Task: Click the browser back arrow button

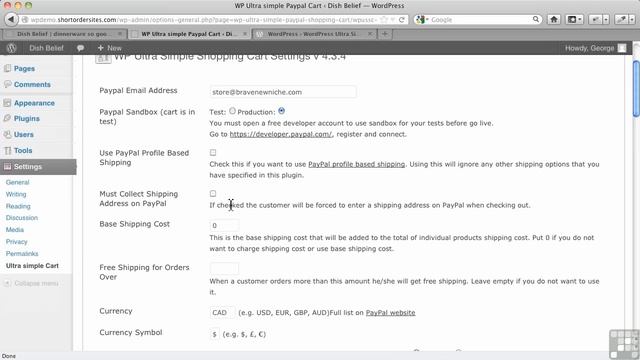Action: 11,19
